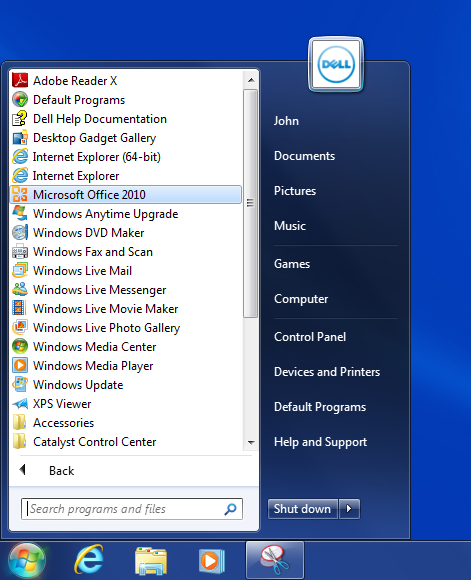
Task: Click the Windows Fax and Scan icon
Action: [20, 252]
